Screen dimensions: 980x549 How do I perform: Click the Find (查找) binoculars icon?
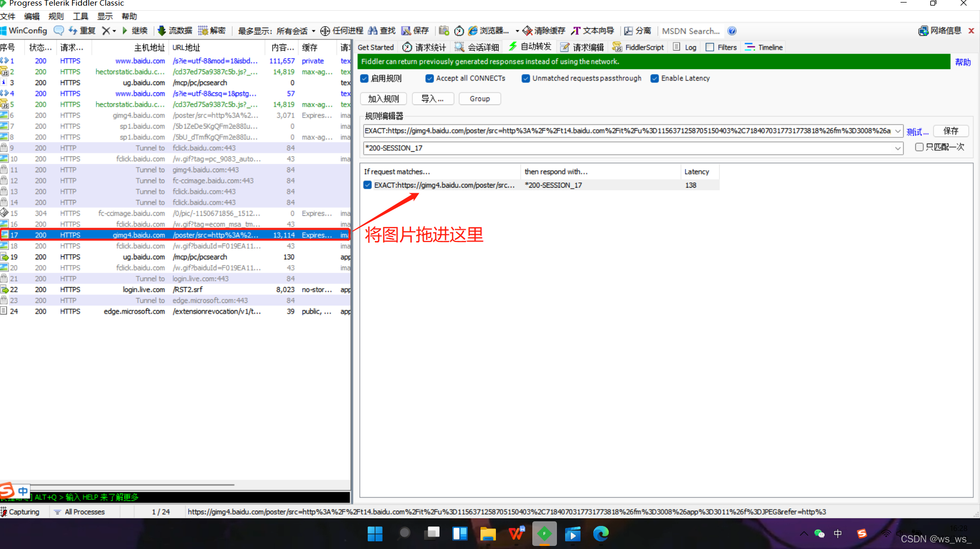pyautogui.click(x=373, y=31)
